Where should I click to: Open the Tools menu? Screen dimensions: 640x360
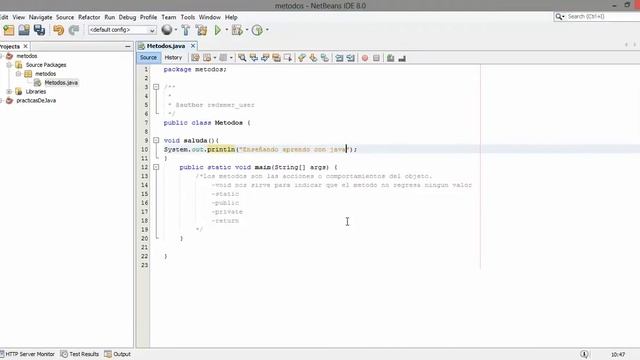pyautogui.click(x=188, y=17)
